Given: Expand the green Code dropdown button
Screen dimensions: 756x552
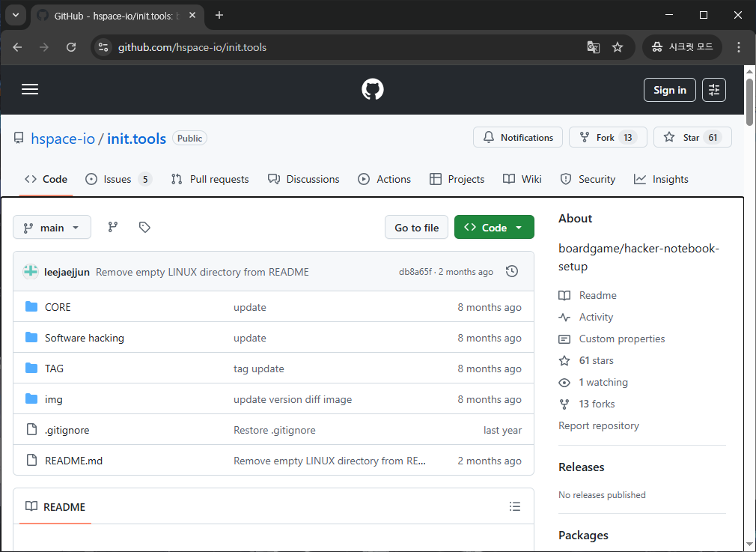Looking at the screenshot, I should (x=494, y=228).
